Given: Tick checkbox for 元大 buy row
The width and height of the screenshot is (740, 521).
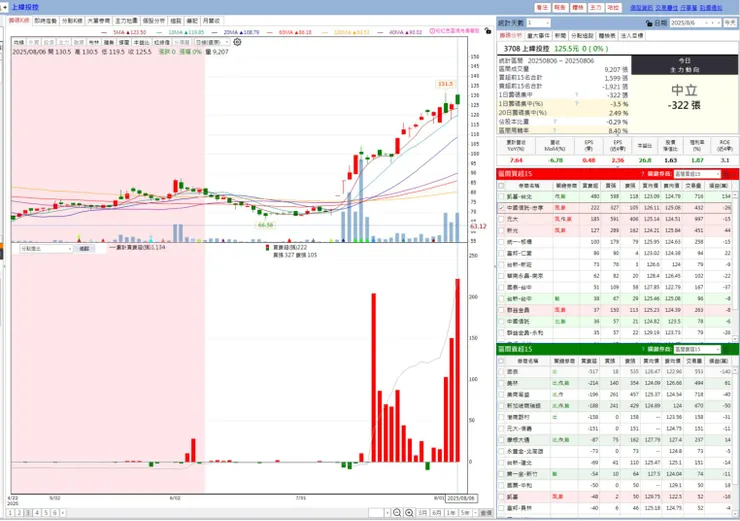Looking at the screenshot, I should point(501,219).
